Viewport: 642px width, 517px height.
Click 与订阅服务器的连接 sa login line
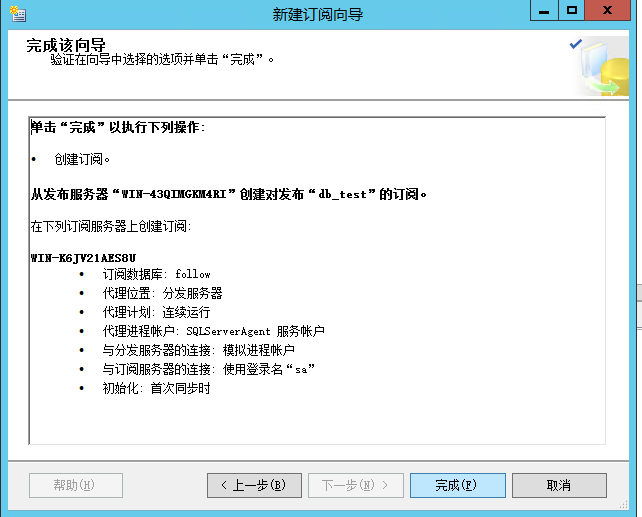(x=209, y=369)
